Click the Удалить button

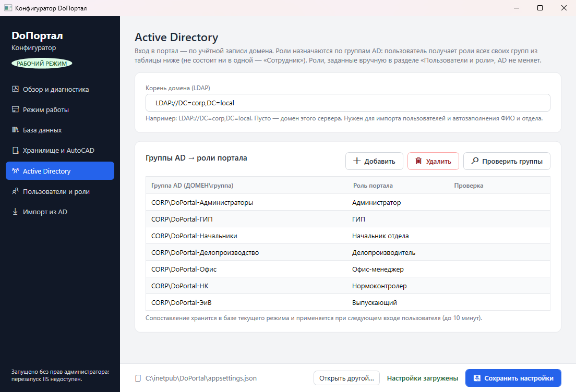[433, 161]
